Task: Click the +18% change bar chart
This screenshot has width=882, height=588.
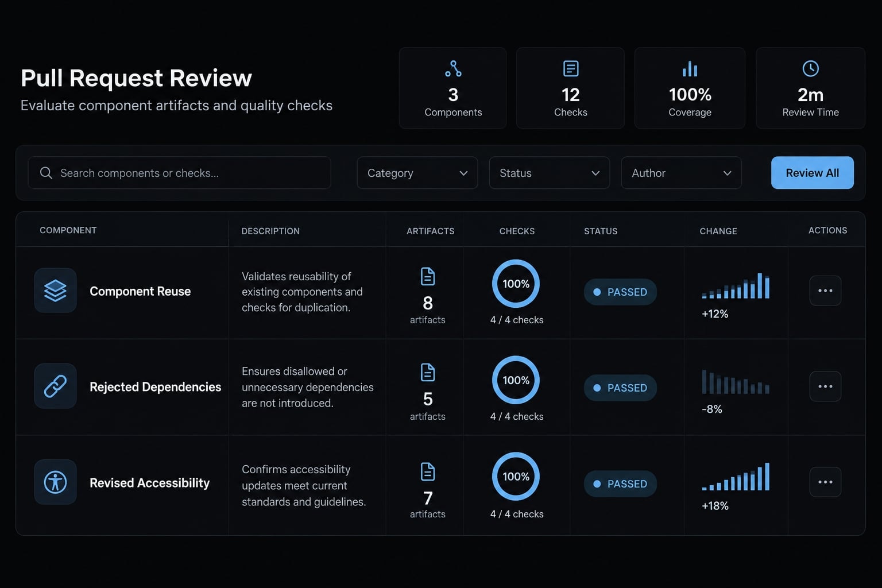Action: (x=736, y=477)
